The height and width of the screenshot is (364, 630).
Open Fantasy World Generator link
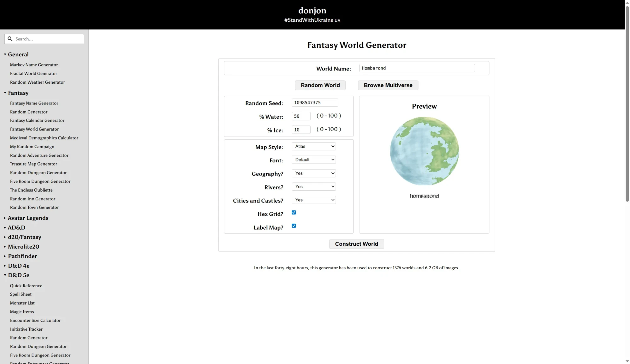click(x=34, y=129)
